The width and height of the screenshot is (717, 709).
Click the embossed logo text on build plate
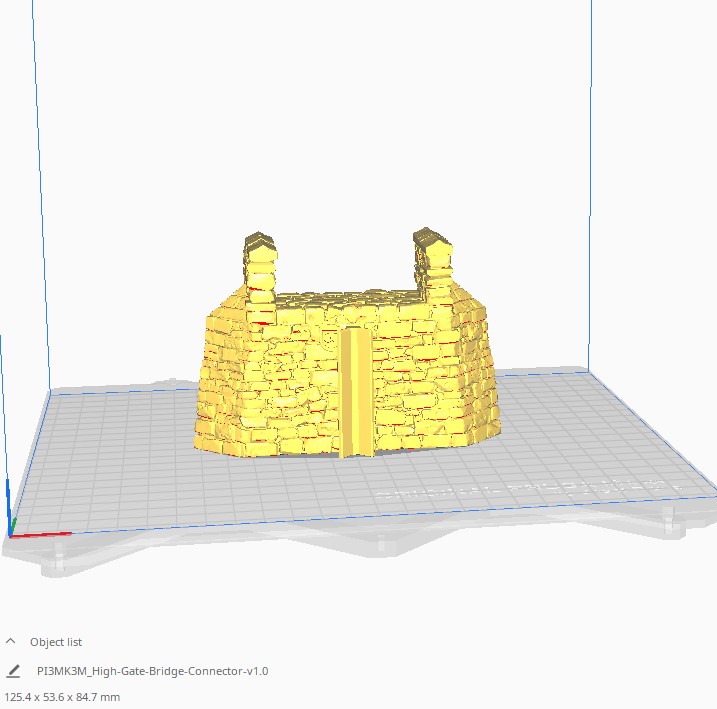(x=520, y=489)
